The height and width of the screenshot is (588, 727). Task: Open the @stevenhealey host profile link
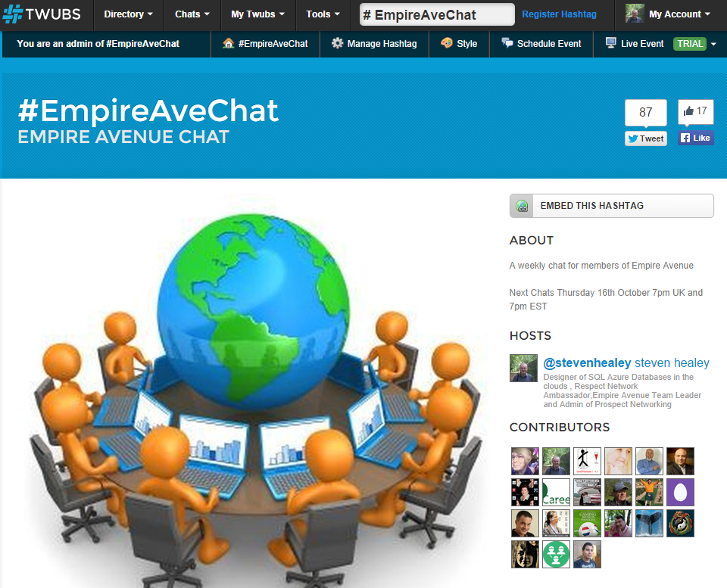click(x=587, y=362)
